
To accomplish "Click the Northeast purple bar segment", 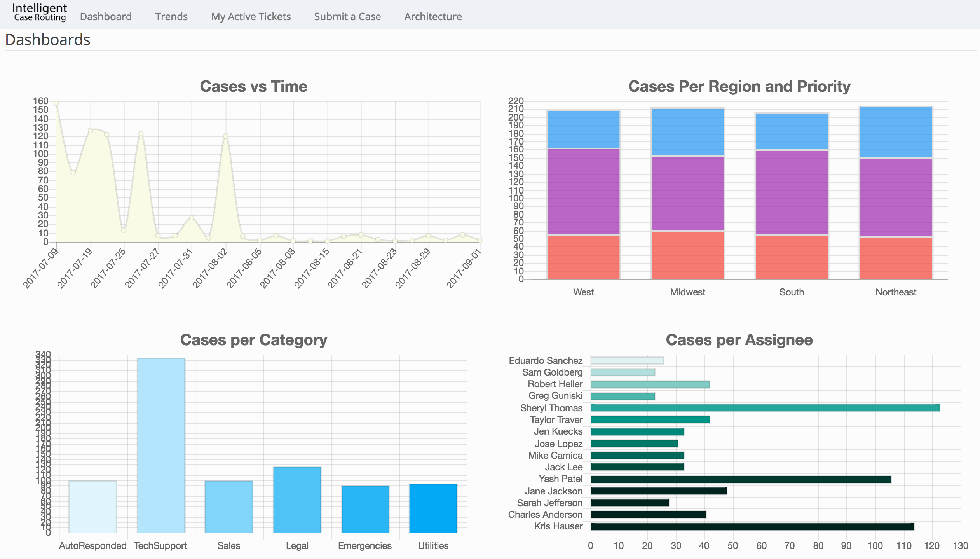I will click(896, 197).
